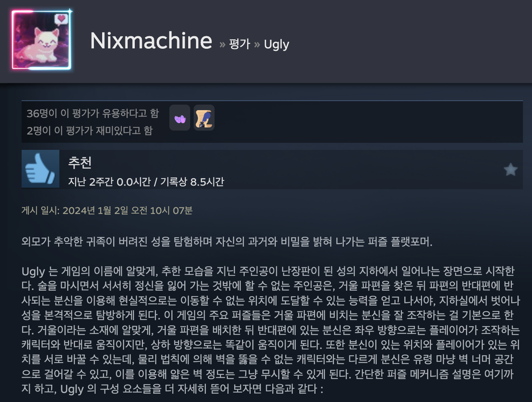Click the 게시 일시 posted date line

pyautogui.click(x=107, y=210)
